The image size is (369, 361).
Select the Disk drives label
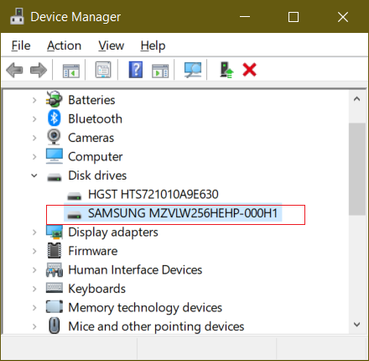coord(97,175)
